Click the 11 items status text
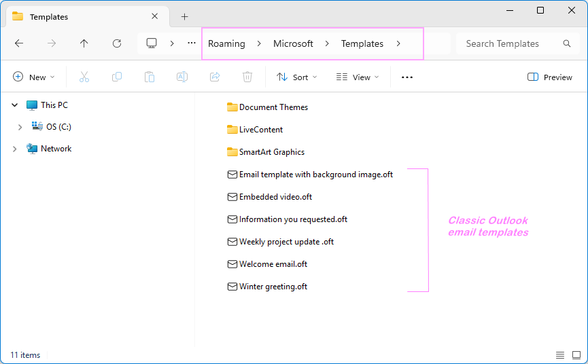Image resolution: width=588 pixels, height=364 pixels. point(25,355)
